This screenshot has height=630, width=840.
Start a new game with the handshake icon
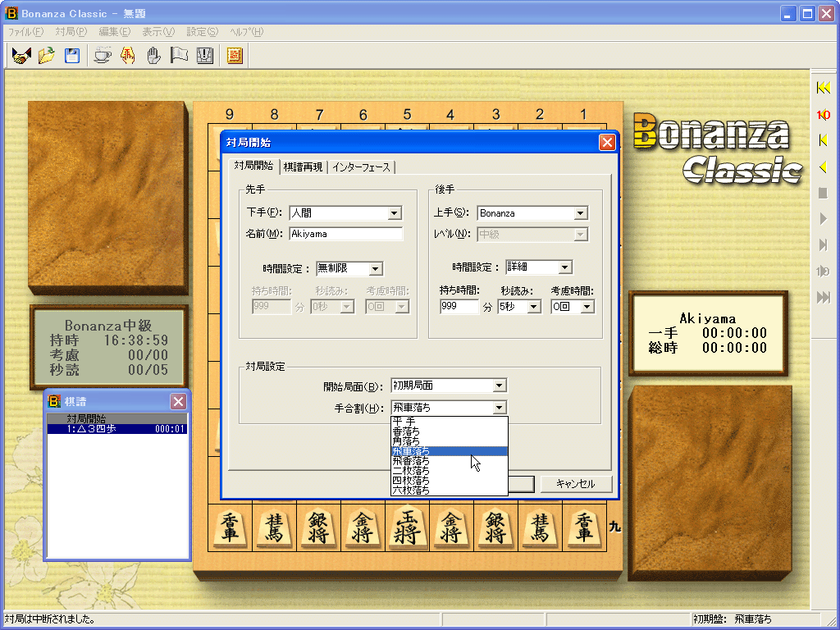21,55
